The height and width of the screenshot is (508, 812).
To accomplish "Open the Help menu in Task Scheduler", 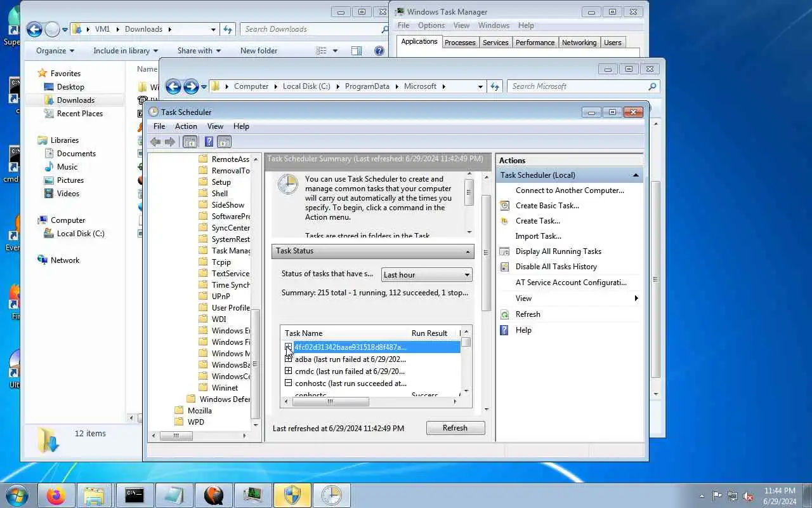I will [241, 126].
